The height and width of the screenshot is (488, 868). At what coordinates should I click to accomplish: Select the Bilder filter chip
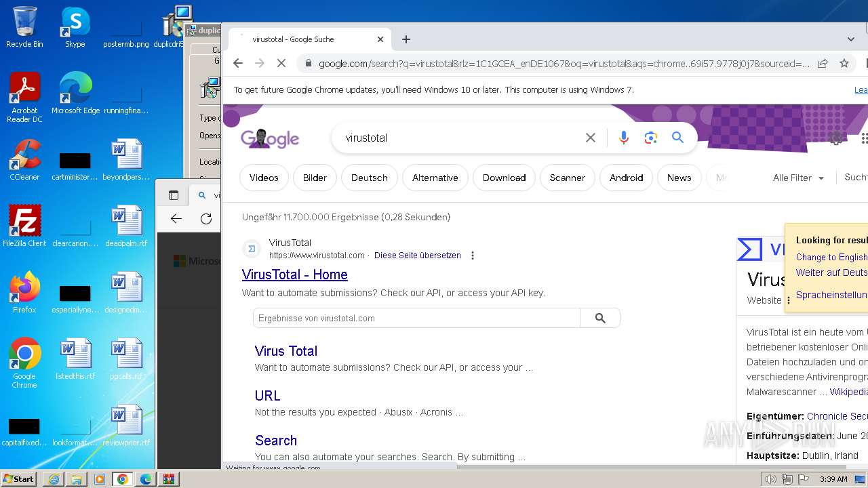pyautogui.click(x=315, y=178)
